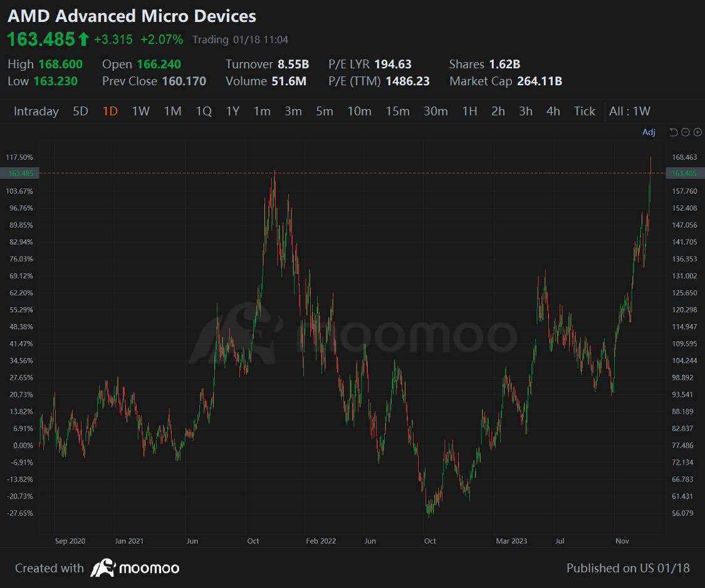Choose the 1Q quarterly timeframe
705x588 pixels.
point(204,111)
